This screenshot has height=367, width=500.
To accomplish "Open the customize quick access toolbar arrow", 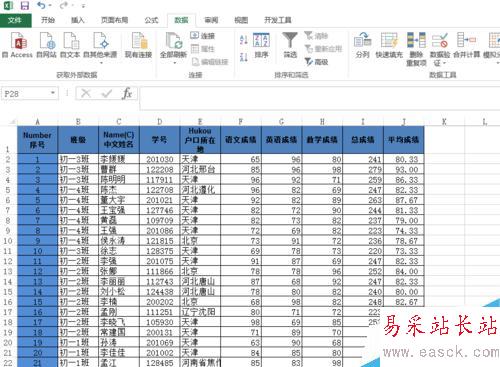I will click(83, 6).
